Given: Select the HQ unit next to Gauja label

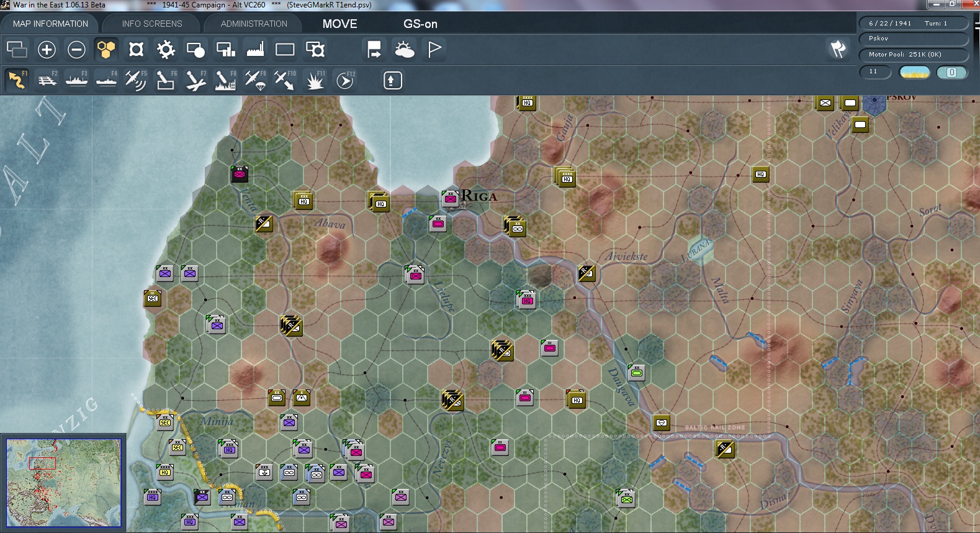Looking at the screenshot, I should pyautogui.click(x=566, y=178).
